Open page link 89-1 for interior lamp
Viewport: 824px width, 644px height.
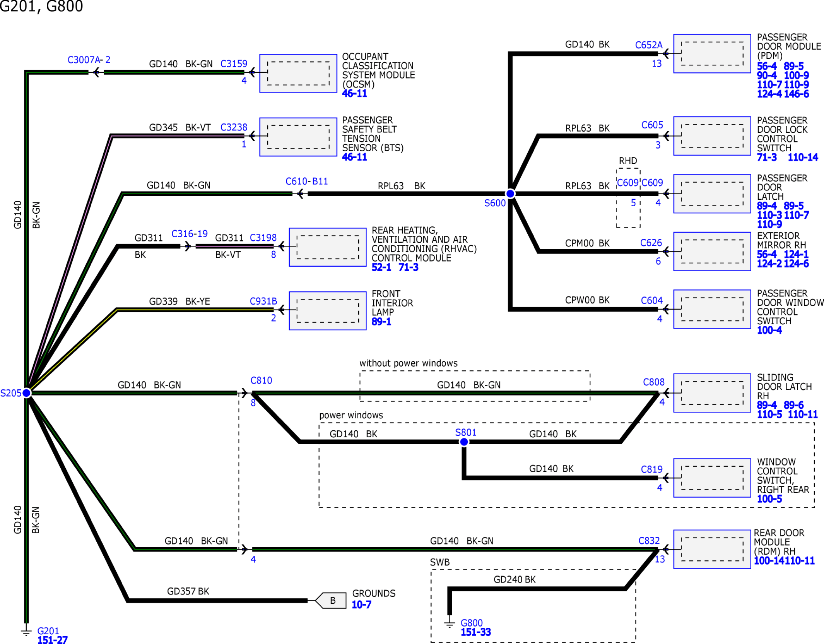point(381,322)
